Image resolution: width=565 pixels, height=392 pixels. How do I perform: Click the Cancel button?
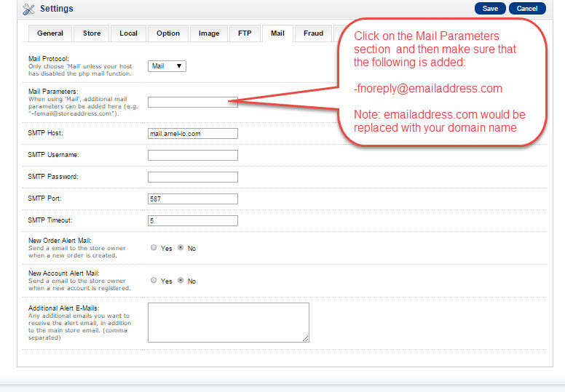click(527, 8)
